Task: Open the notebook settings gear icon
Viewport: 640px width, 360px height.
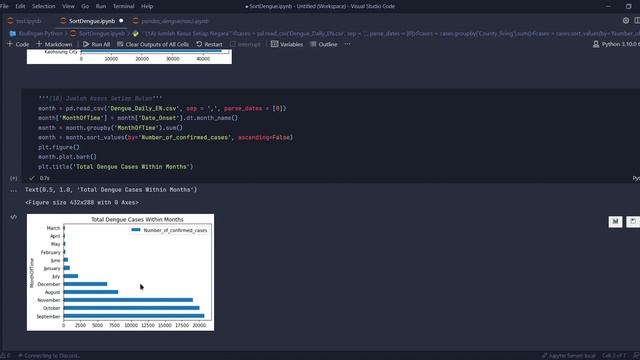Action: pyautogui.click(x=626, y=20)
